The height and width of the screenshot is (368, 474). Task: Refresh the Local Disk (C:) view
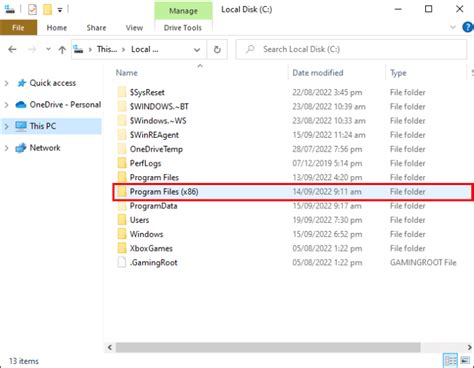coord(217,50)
